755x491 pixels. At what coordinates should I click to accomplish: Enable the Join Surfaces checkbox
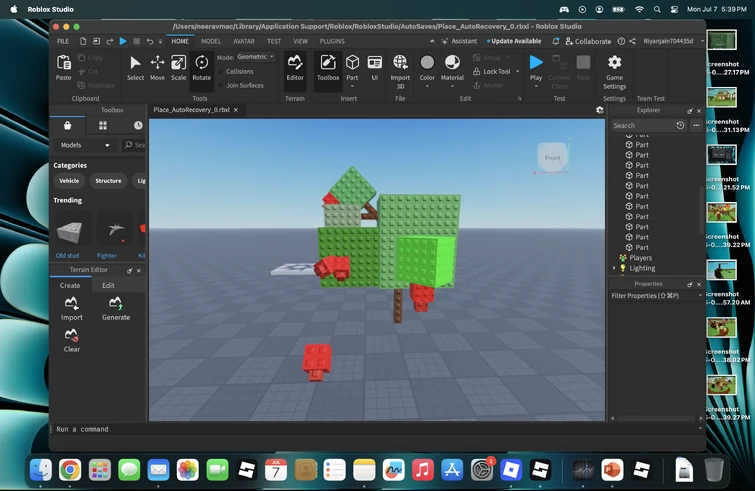tap(222, 85)
